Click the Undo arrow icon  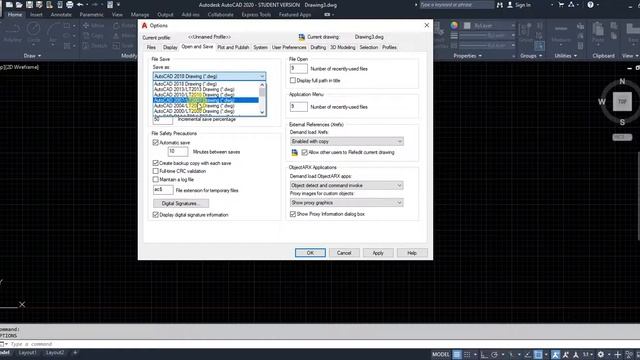pyautogui.click(x=80, y=5)
